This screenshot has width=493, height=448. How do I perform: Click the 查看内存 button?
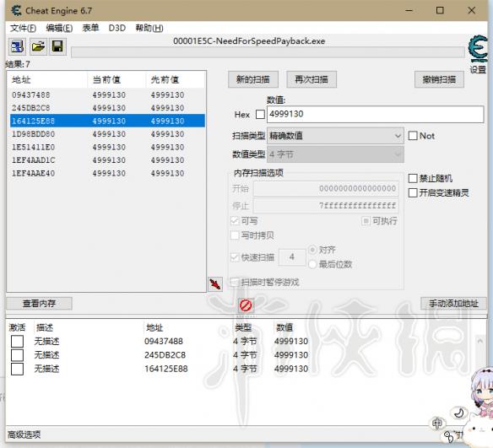coord(40,304)
